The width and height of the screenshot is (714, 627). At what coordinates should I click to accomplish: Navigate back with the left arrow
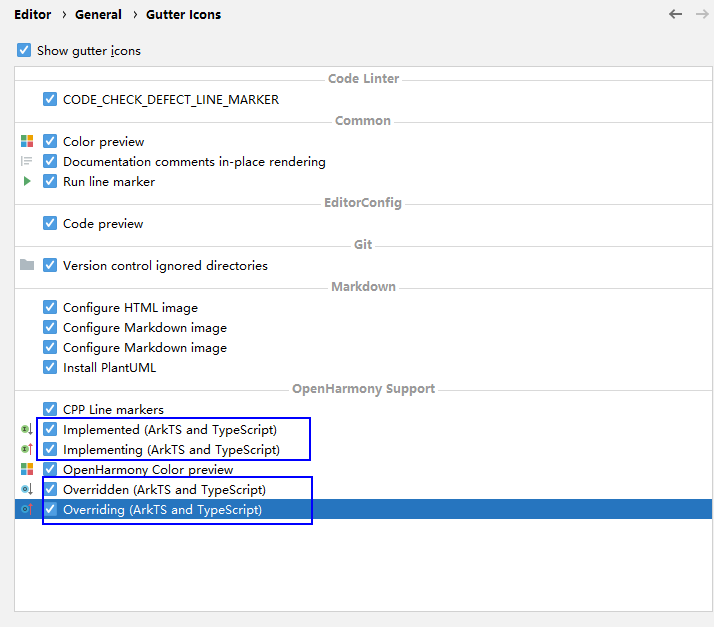tap(675, 14)
